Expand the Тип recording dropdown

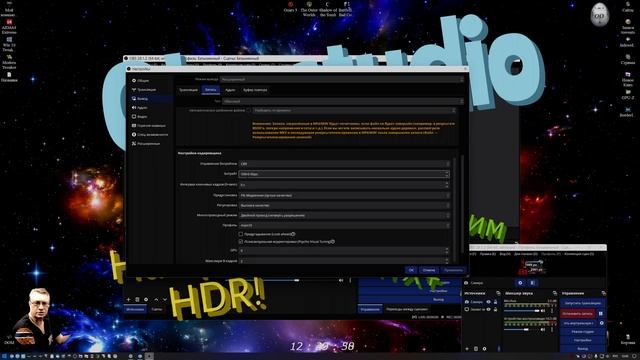point(342,101)
